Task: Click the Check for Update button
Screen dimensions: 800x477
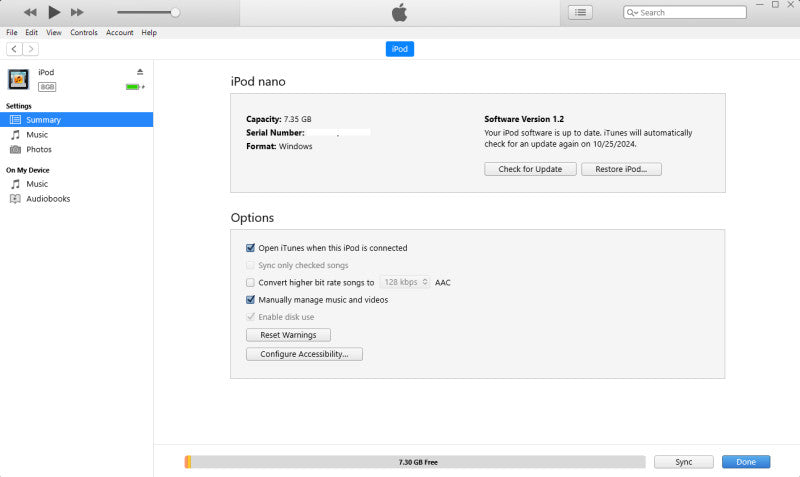Action: point(530,169)
